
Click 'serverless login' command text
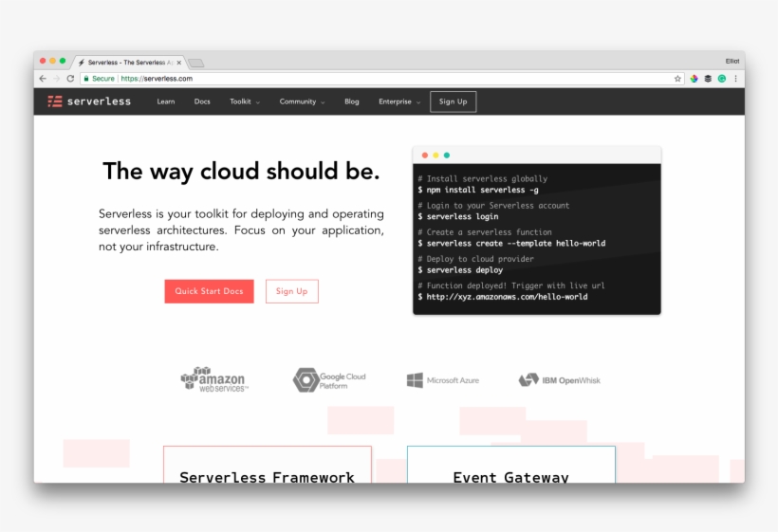pyautogui.click(x=462, y=216)
